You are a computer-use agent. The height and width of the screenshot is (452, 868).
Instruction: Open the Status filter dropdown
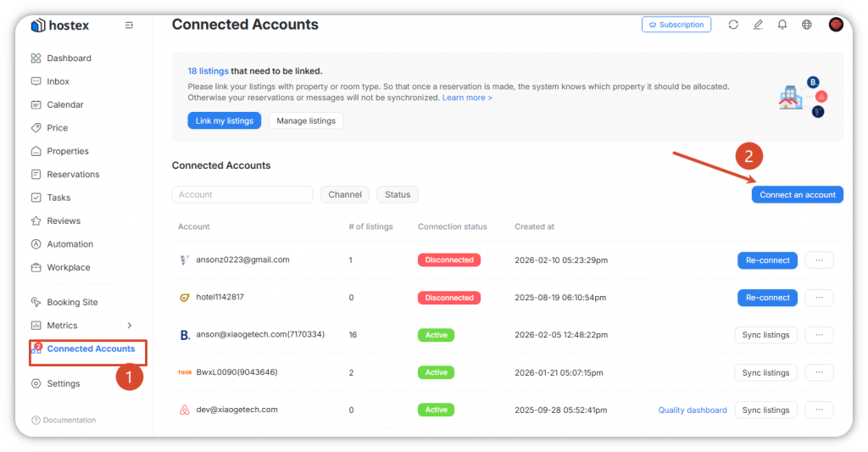(x=398, y=194)
